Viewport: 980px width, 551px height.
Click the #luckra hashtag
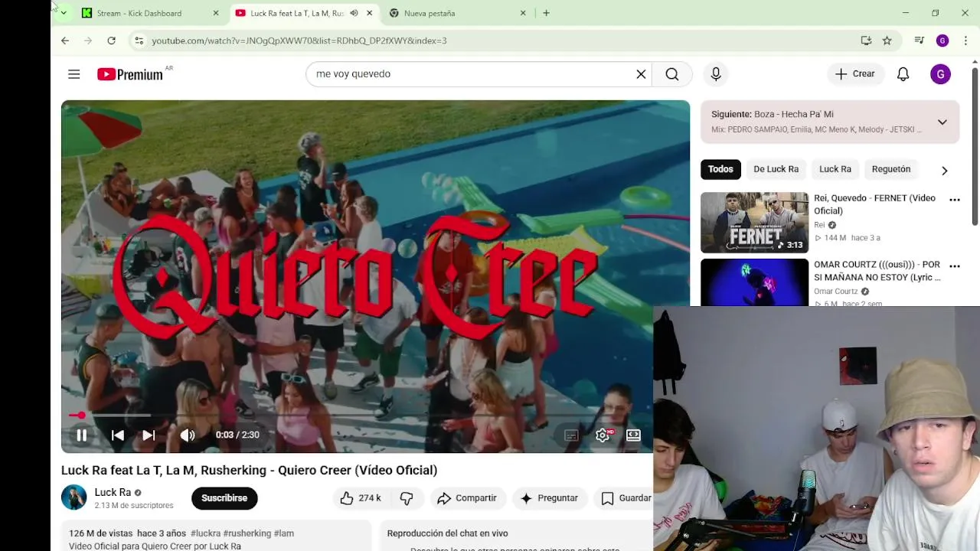click(205, 533)
